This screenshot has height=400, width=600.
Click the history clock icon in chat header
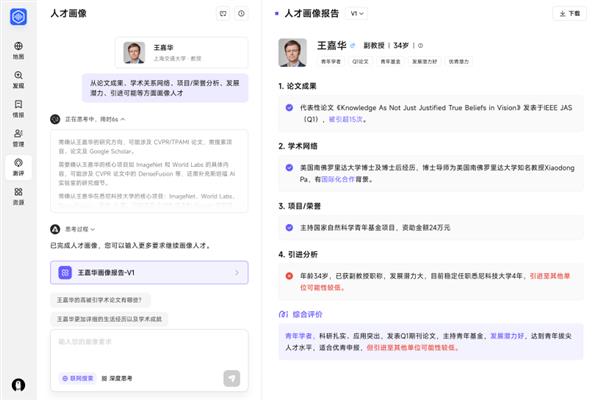(x=241, y=14)
